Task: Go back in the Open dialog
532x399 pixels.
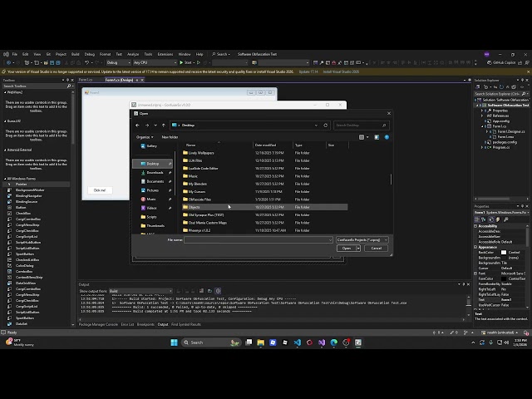Action: tap(137, 126)
